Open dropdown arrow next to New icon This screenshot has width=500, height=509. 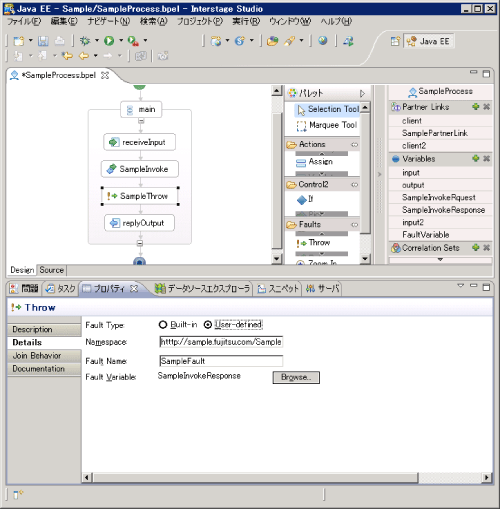coord(31,41)
